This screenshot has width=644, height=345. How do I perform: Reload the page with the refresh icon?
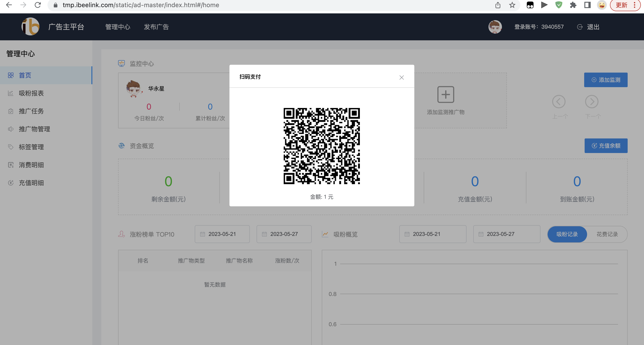tap(38, 5)
